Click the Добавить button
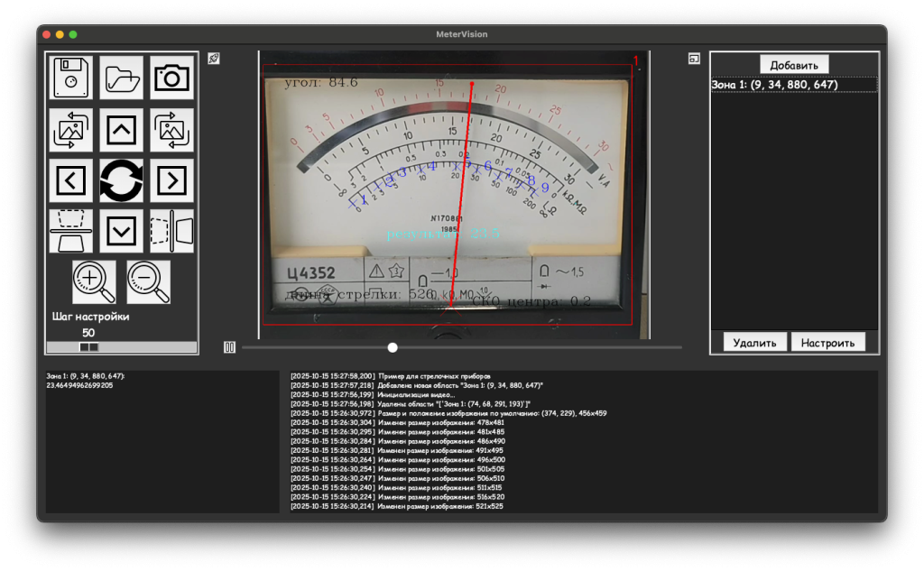 (794, 65)
